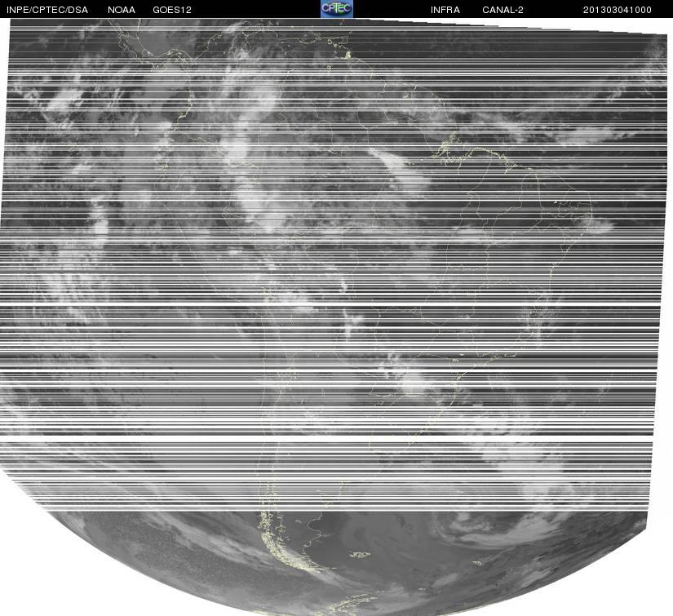Click the NOAA label in header
Screen dimensions: 673x616
tap(122, 10)
